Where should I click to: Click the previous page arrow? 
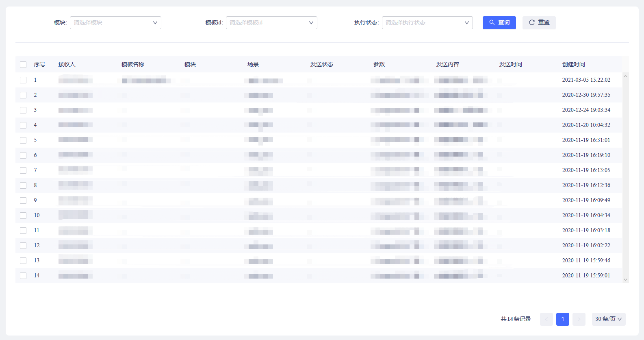point(546,319)
